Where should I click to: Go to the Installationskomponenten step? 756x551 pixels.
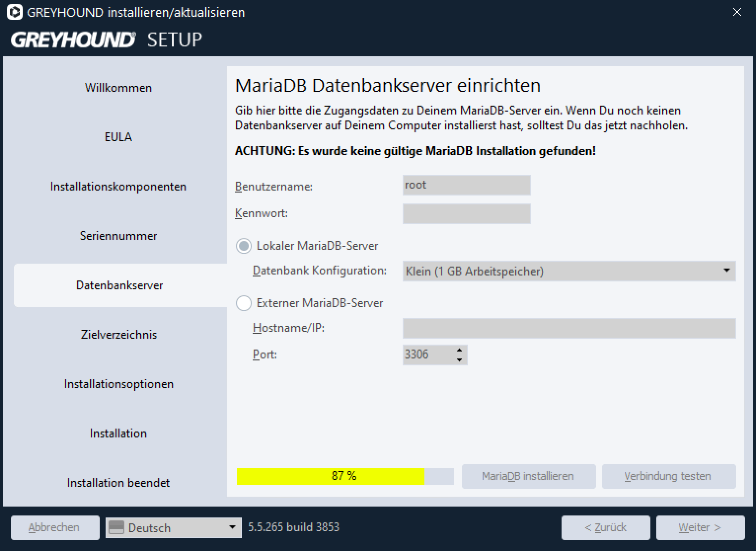pyautogui.click(x=118, y=187)
